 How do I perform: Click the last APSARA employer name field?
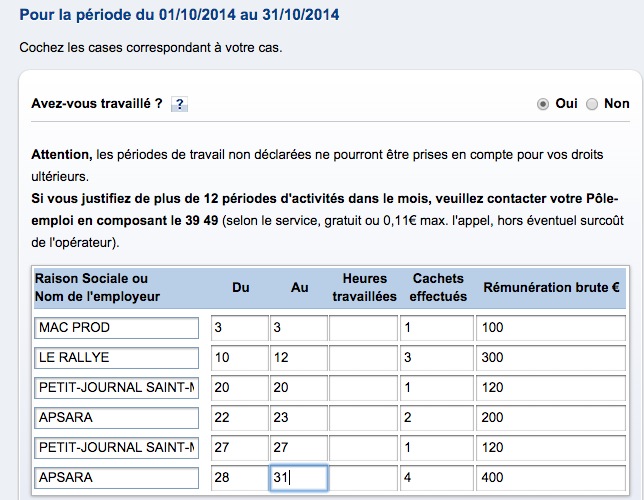116,477
